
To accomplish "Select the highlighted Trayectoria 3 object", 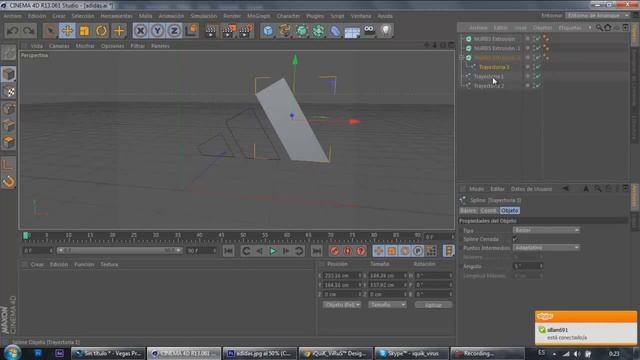I will coord(494,67).
